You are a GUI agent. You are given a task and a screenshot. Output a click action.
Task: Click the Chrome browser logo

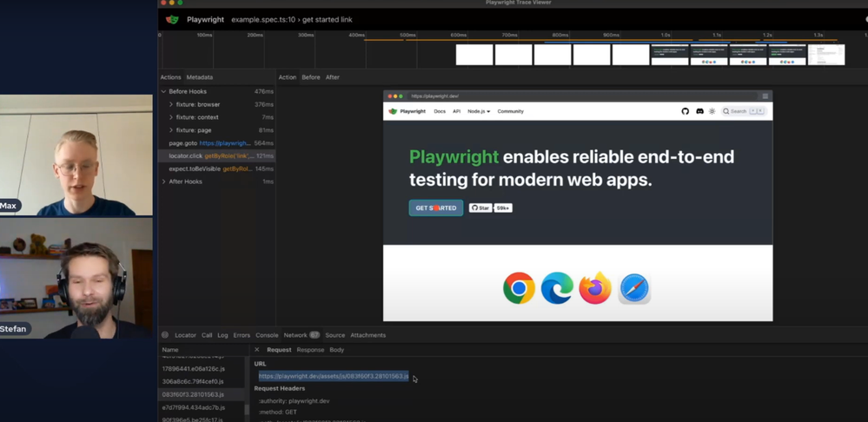pos(519,288)
